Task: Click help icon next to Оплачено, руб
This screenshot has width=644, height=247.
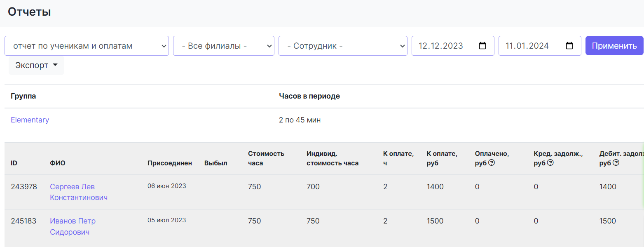Action: pyautogui.click(x=491, y=163)
